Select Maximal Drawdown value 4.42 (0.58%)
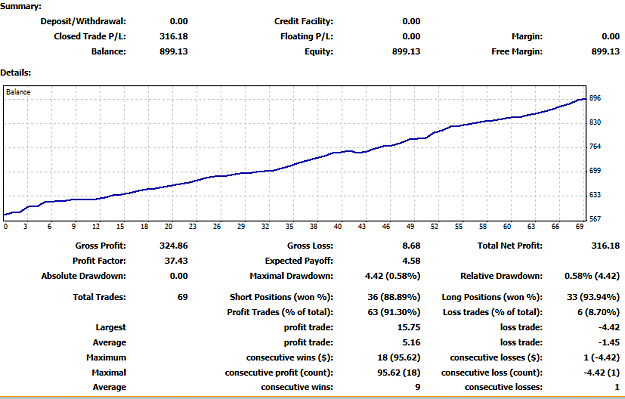Screen dimensions: 625x399 (393, 276)
